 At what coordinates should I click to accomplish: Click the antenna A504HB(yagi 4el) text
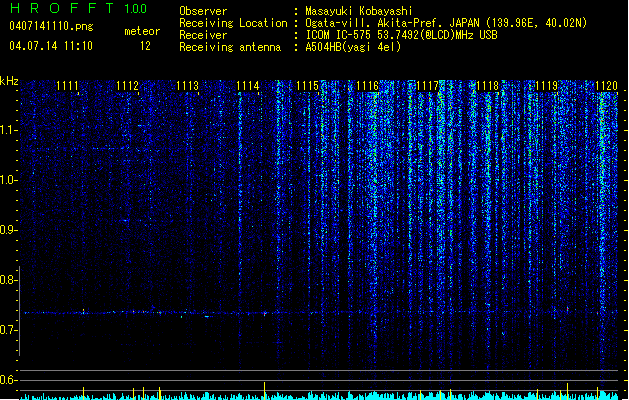pos(353,47)
